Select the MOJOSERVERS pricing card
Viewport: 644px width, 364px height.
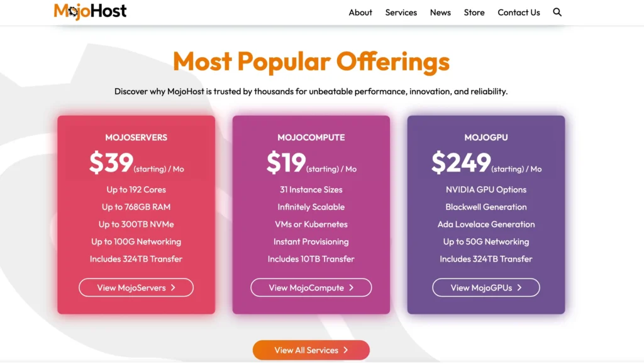[x=136, y=214]
